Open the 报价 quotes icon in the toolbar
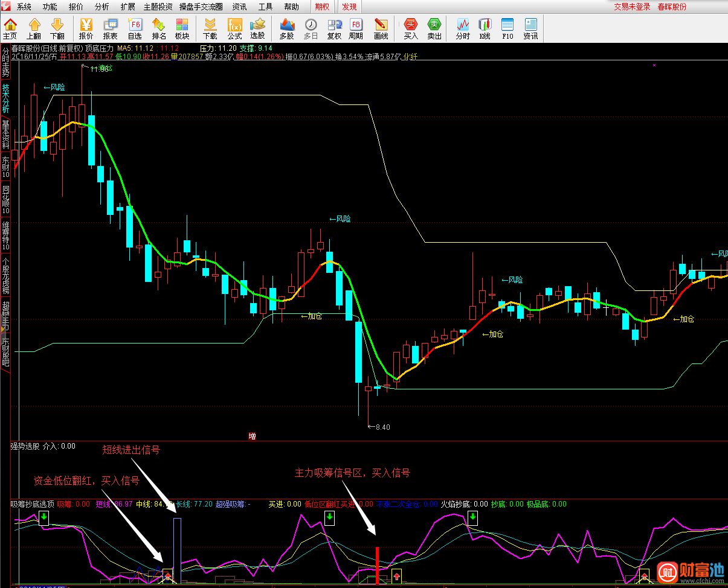728x588 pixels. pos(86,28)
